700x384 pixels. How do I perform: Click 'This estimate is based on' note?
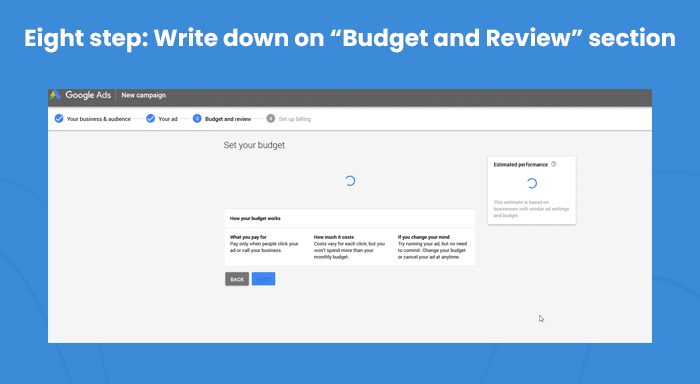pos(531,209)
